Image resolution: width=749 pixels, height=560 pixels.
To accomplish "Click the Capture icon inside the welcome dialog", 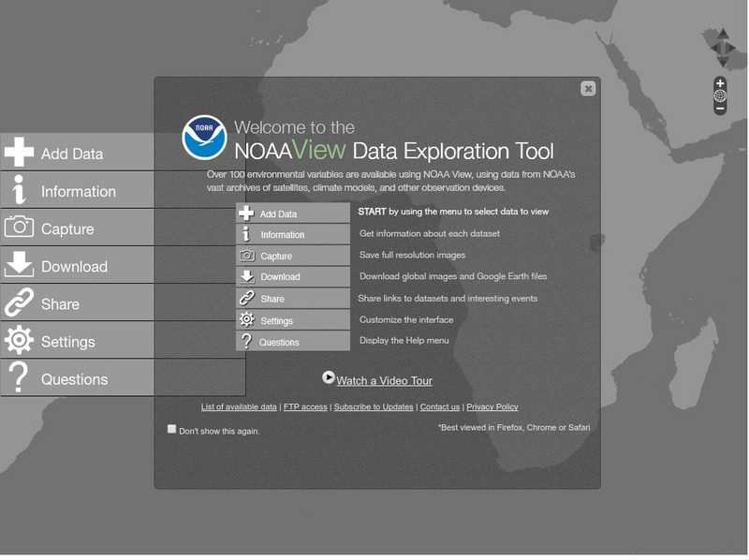I will (x=244, y=258).
